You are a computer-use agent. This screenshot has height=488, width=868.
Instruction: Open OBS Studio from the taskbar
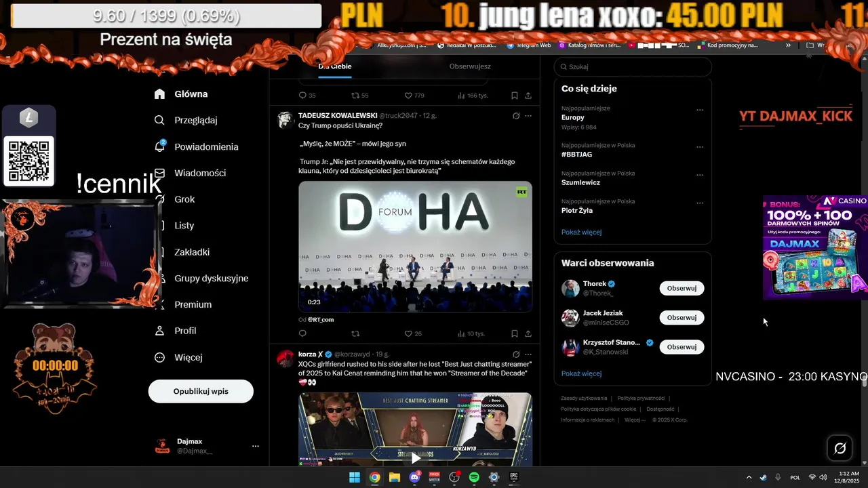click(454, 477)
